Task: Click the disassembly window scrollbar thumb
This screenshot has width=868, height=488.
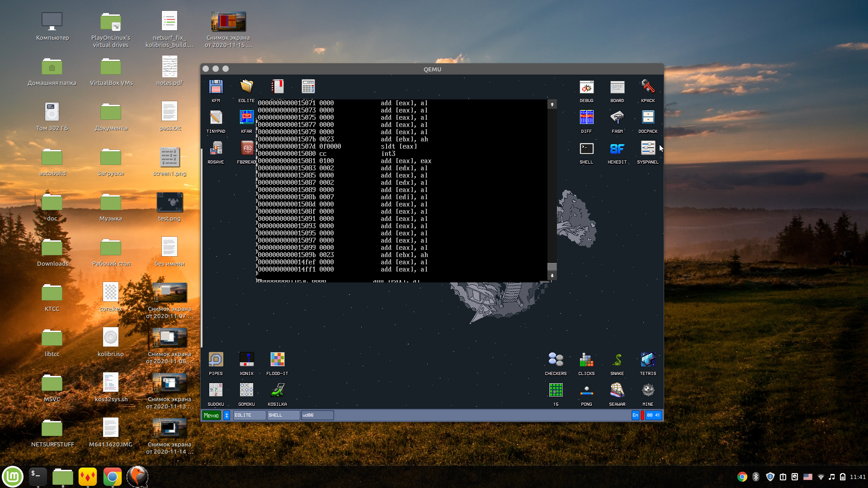Action: (552, 267)
